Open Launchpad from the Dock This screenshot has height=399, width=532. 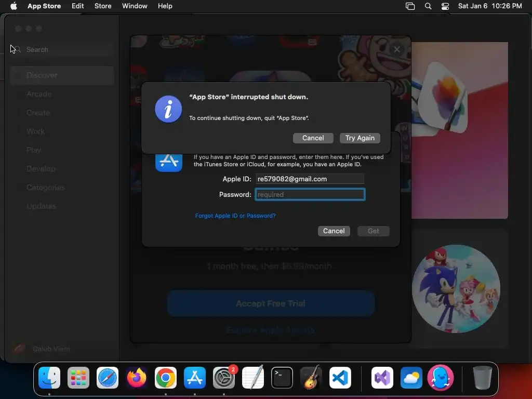[78, 378]
